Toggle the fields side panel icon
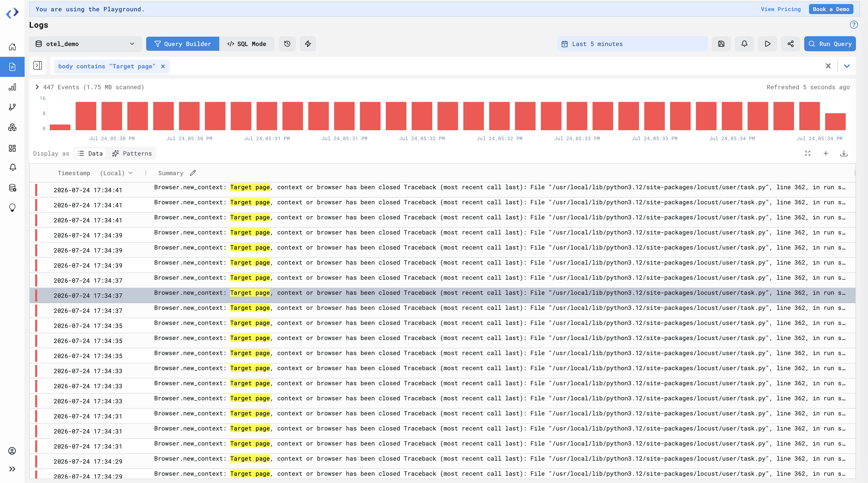The height and width of the screenshot is (483, 868). 38,65
